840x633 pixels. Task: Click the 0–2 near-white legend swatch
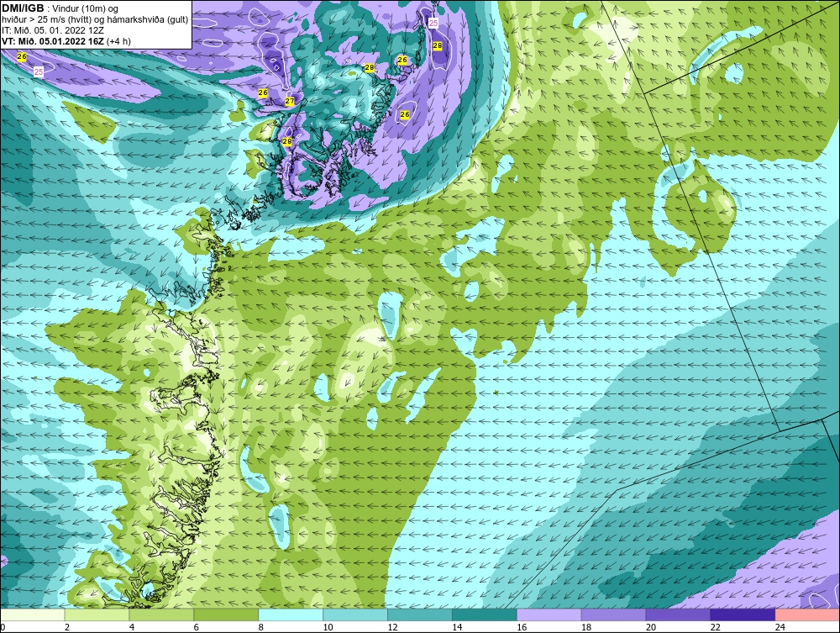click(32, 615)
